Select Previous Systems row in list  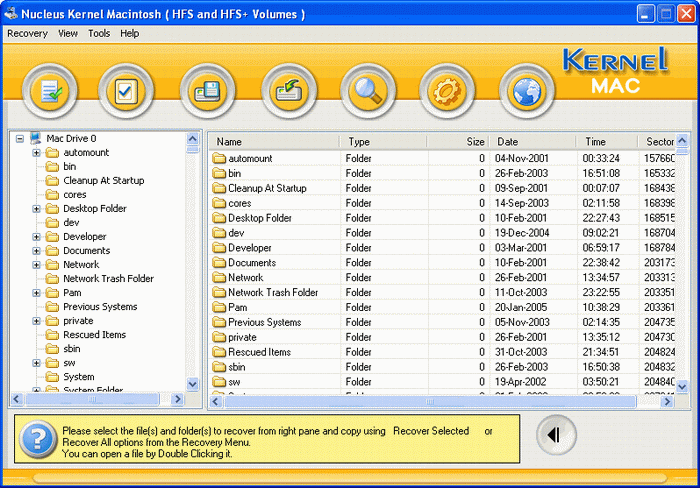442,322
